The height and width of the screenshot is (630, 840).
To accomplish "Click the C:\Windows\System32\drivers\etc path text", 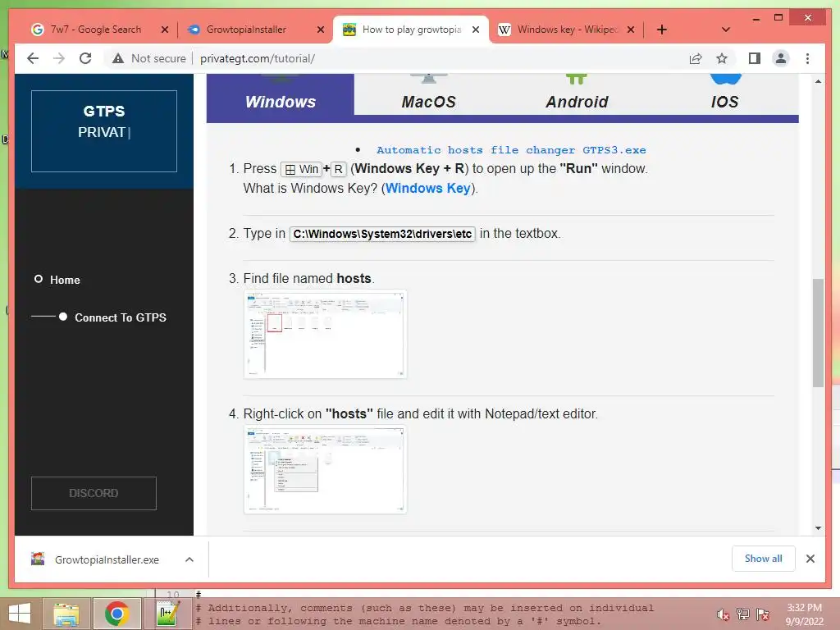I will tap(382, 234).
